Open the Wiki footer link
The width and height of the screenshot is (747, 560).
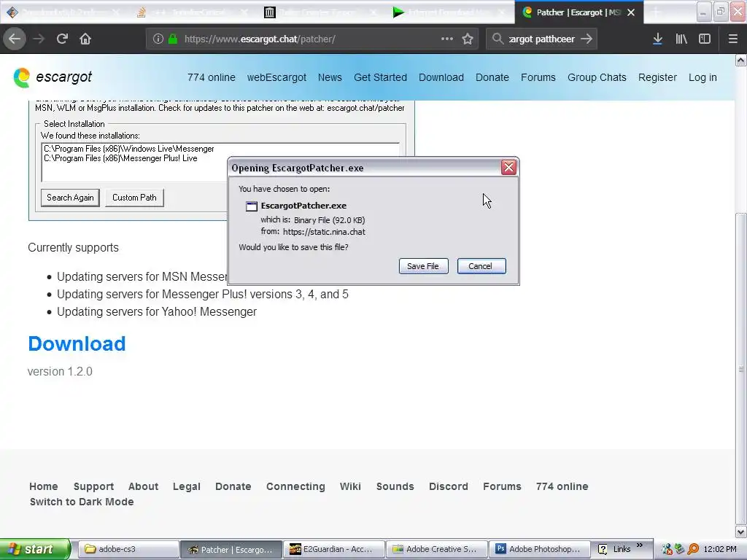pyautogui.click(x=350, y=486)
